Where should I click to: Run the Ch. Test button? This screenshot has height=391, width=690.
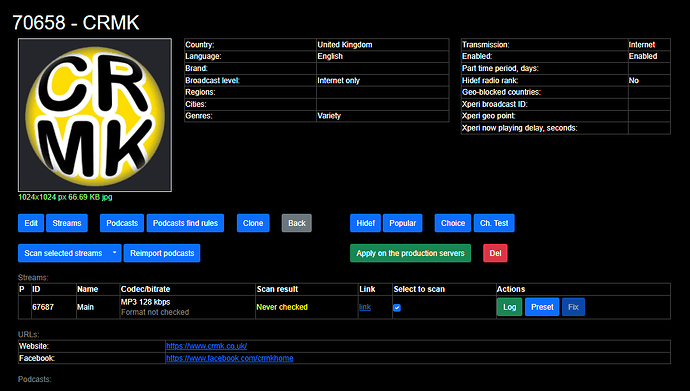(494, 223)
